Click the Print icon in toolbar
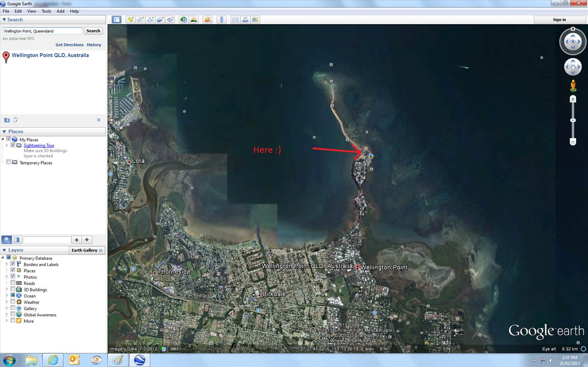The image size is (588, 367). [x=245, y=20]
